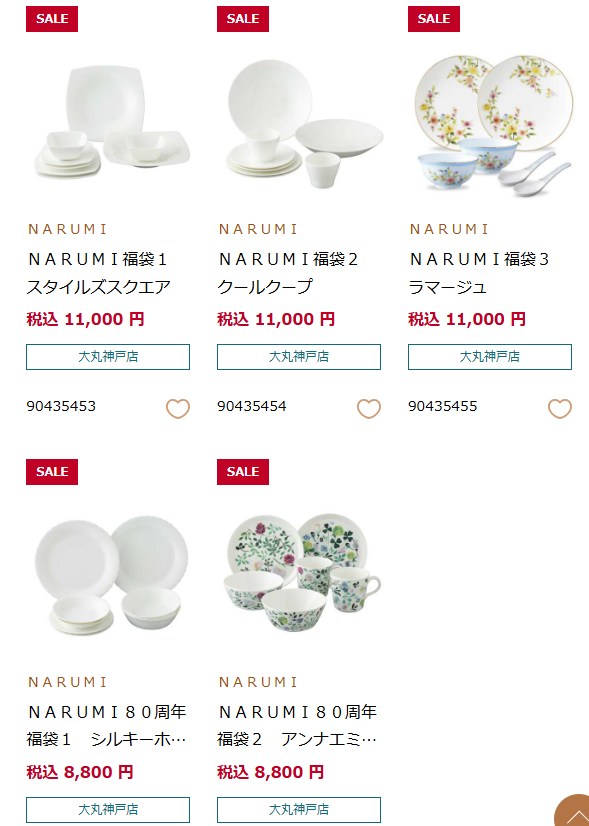
Task: Favorite item 90435453 with heart icon
Action: (178, 408)
